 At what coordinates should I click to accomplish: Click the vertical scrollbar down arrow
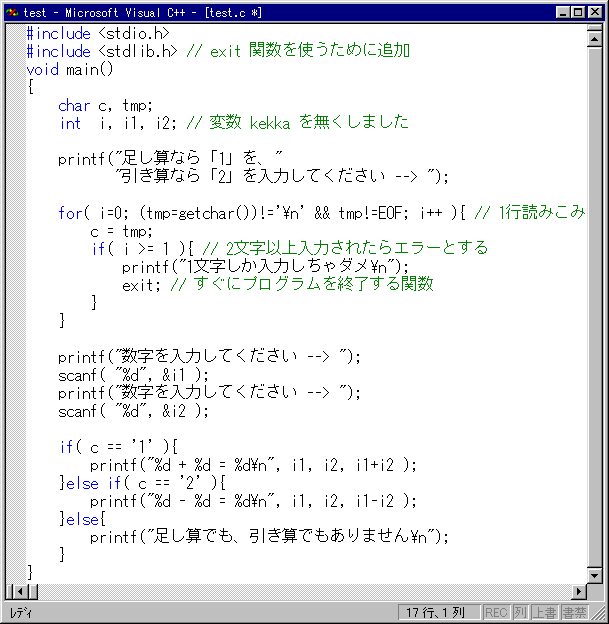pyautogui.click(x=594, y=575)
